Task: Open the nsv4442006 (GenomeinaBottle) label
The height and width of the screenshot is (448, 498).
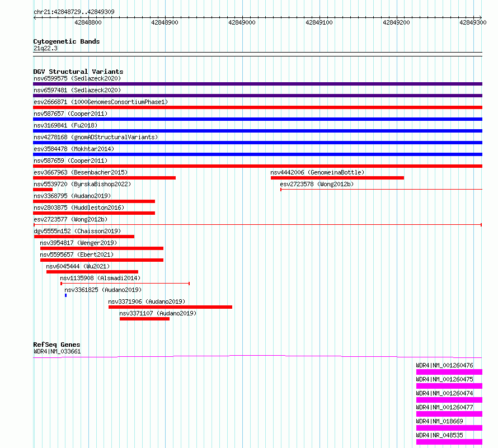Action: [317, 172]
